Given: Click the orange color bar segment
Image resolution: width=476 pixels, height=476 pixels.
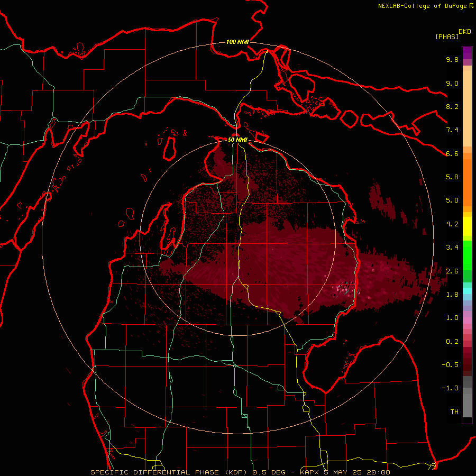Looking at the screenshot, I should click(x=467, y=182).
